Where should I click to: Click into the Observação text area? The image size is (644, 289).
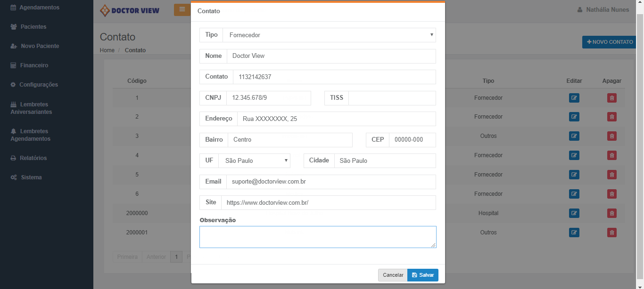(317, 237)
